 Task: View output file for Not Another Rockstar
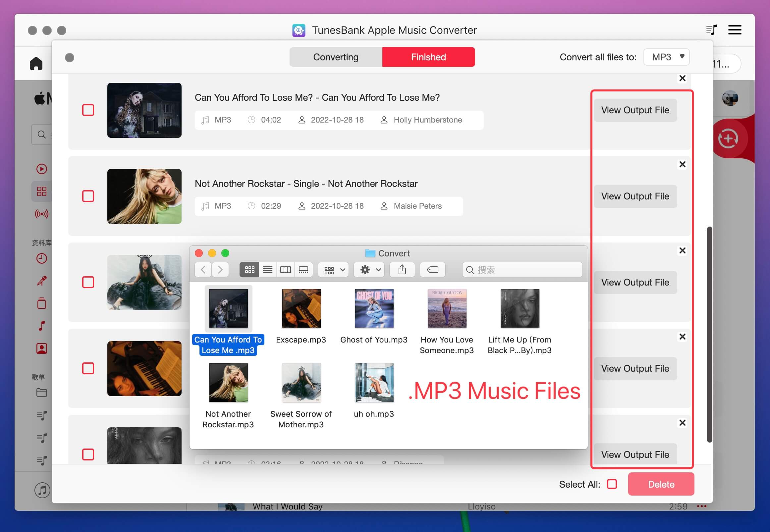coord(635,196)
